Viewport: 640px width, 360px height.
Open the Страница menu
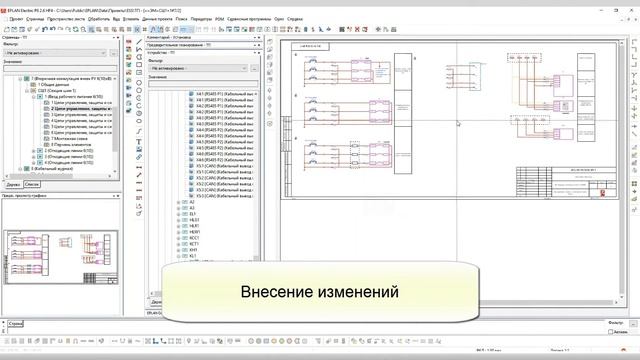35,19
